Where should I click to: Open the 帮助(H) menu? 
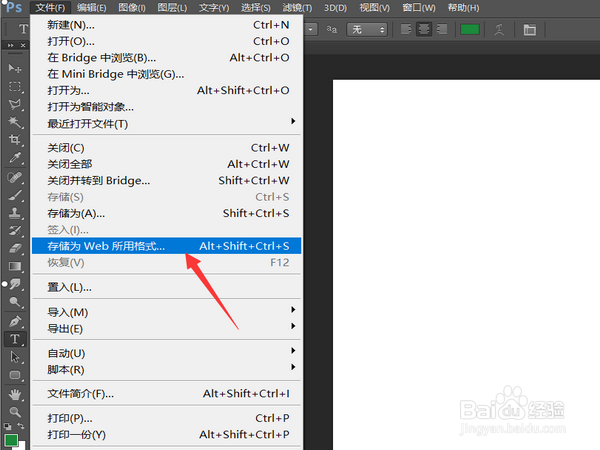[463, 8]
